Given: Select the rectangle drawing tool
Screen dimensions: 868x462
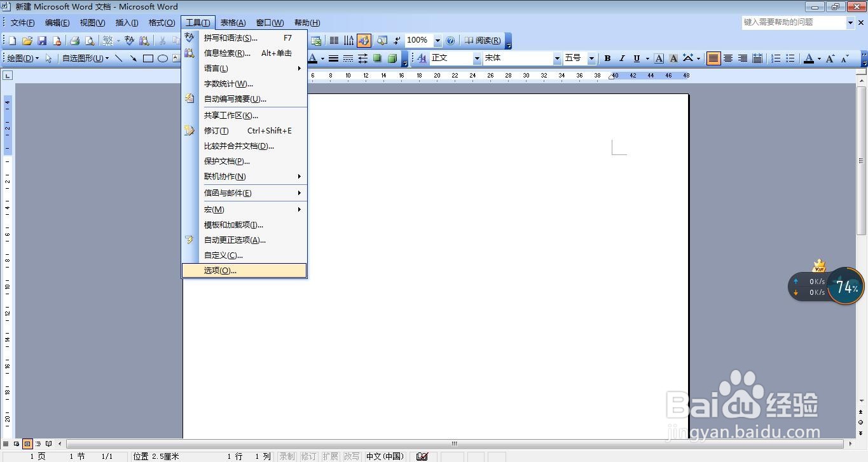Looking at the screenshot, I should point(148,58).
